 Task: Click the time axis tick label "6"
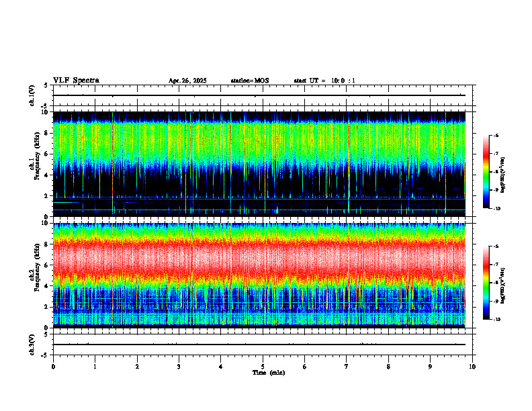[305, 367]
